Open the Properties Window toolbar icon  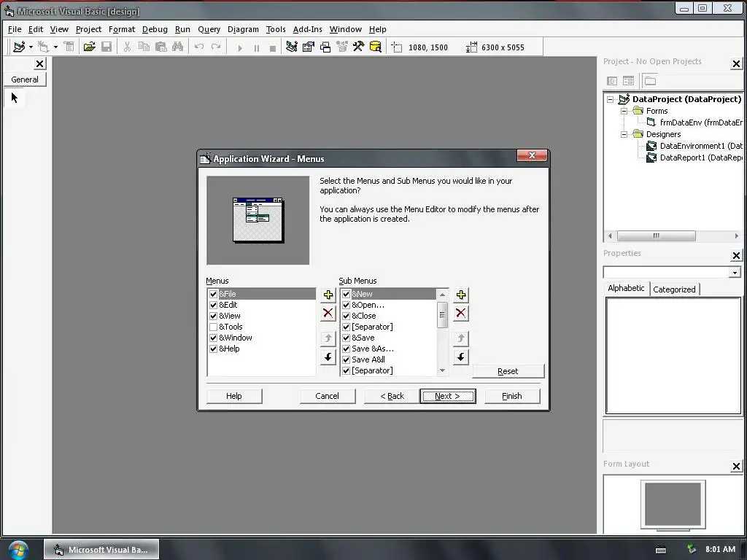point(309,47)
